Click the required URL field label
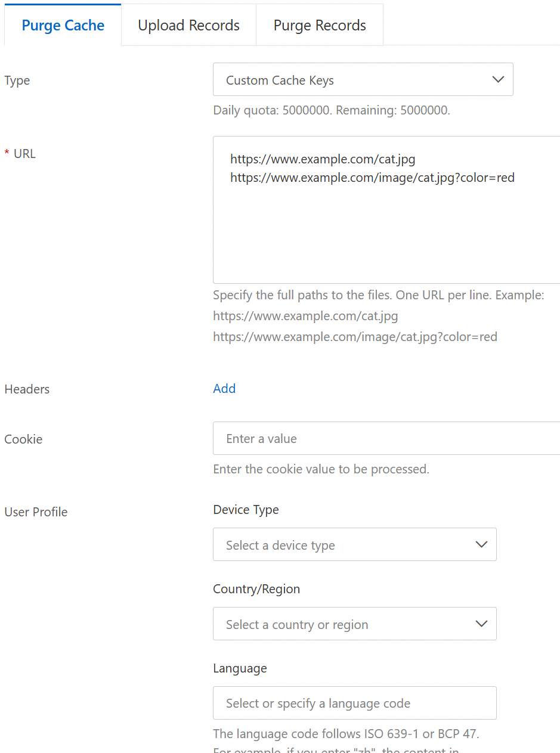Viewport: 560px width, 753px height. click(x=24, y=154)
